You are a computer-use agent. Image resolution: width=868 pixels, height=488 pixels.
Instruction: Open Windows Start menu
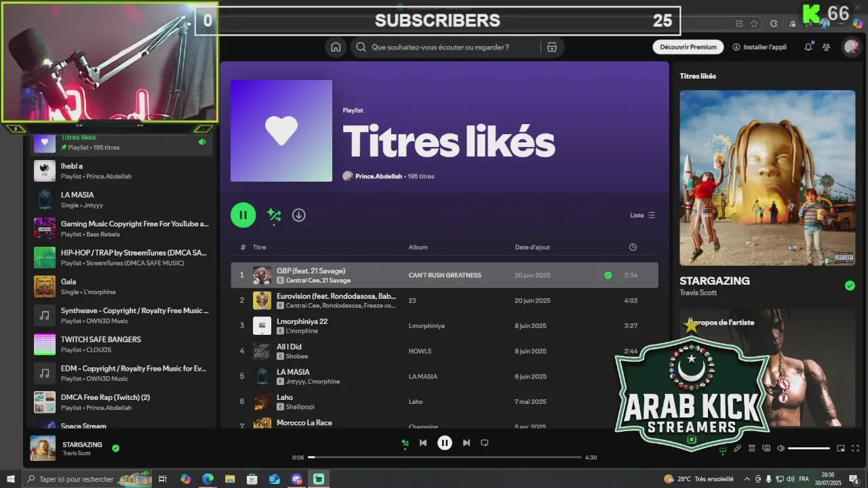click(11, 479)
